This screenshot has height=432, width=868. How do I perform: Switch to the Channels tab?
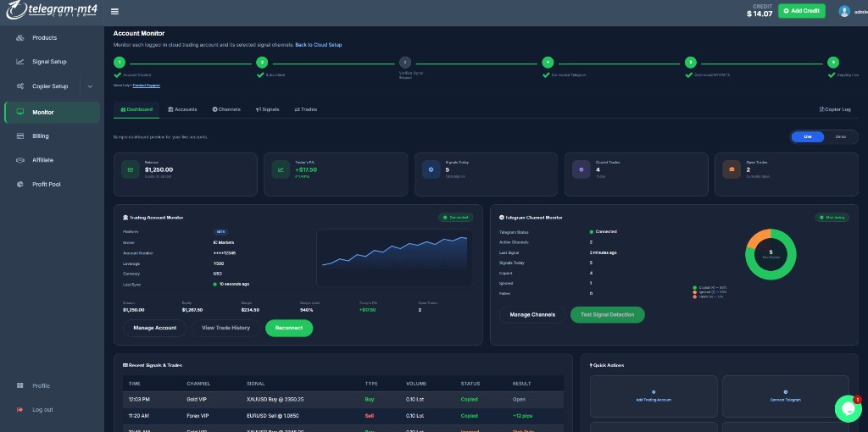226,109
